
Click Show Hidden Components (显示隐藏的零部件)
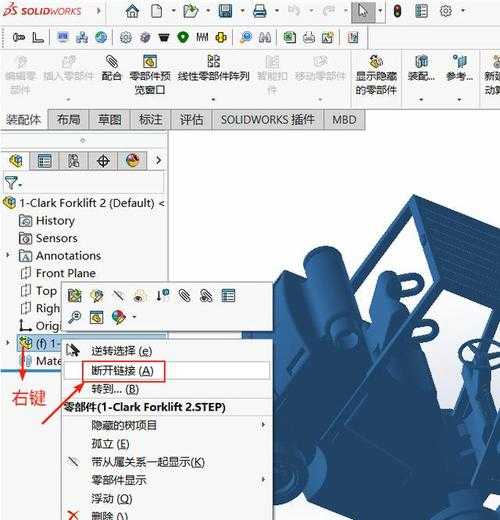tap(376, 75)
